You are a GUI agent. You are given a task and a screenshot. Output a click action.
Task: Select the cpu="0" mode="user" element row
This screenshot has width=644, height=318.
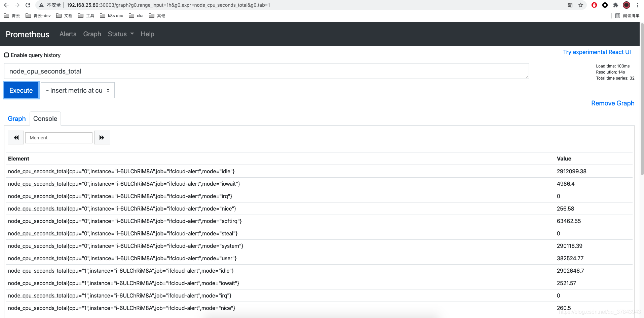point(319,258)
